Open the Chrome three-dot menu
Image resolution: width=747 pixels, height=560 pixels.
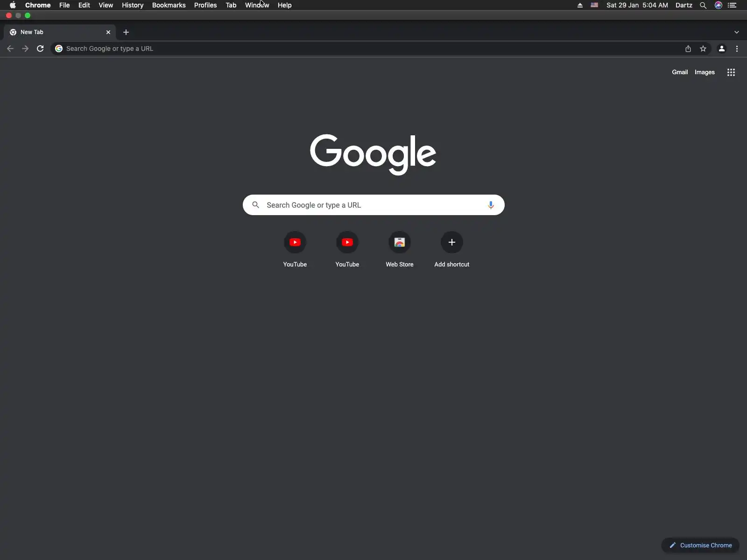point(737,49)
